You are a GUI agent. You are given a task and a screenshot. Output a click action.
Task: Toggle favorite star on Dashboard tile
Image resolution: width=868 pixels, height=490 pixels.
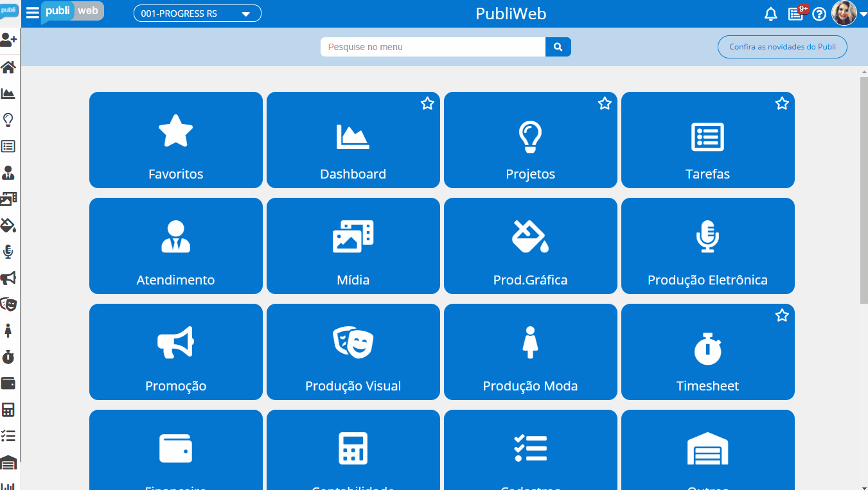pos(427,103)
